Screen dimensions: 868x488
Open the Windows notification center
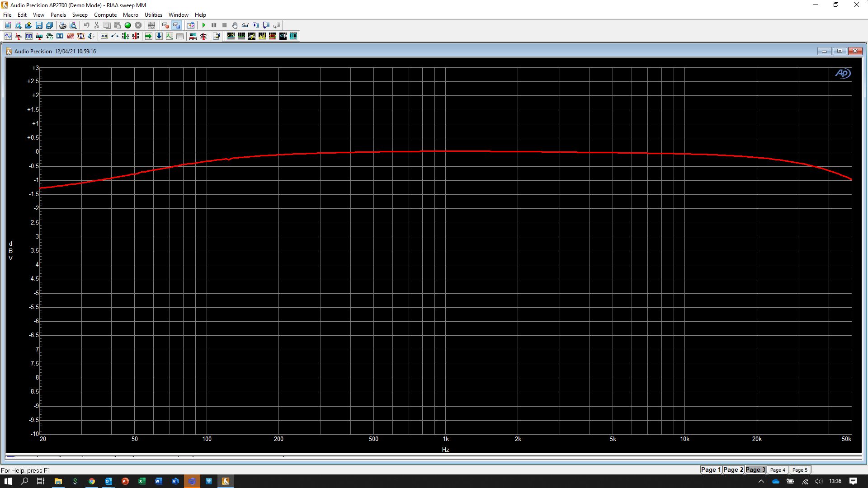pos(853,481)
